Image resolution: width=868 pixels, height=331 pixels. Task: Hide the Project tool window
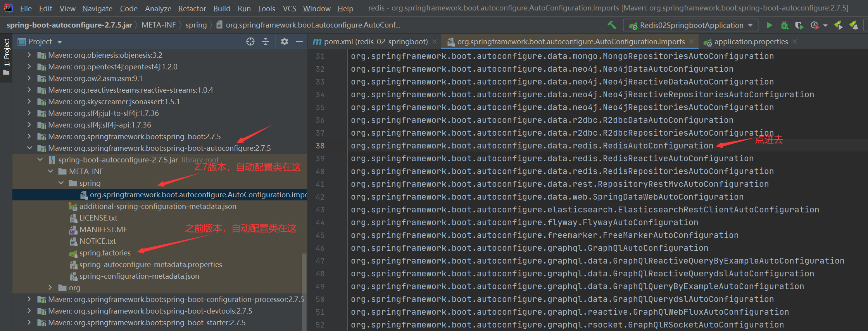[x=300, y=41]
